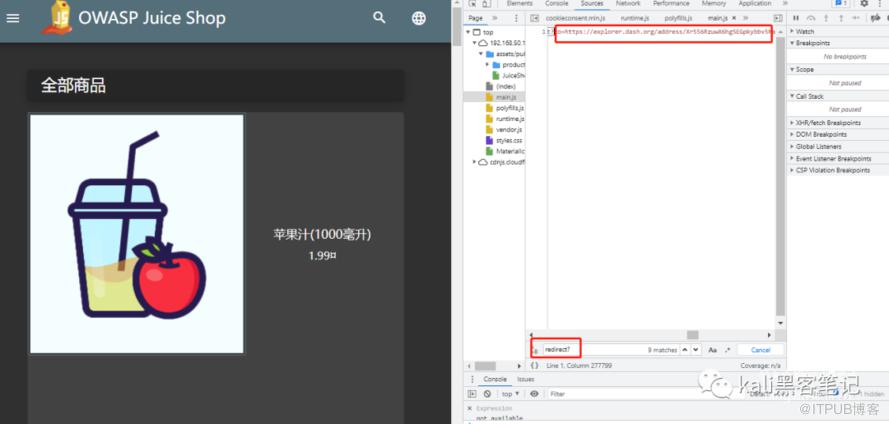Switch to the Network tab
The image size is (889, 424).
coord(628,4)
